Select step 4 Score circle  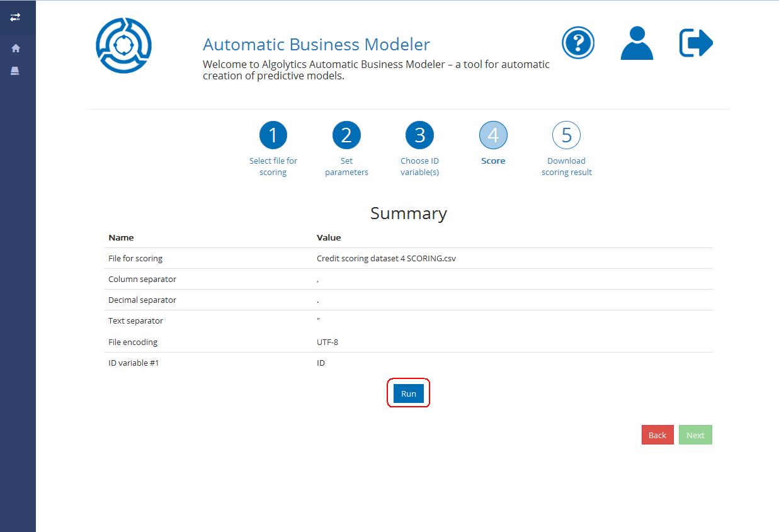point(493,135)
